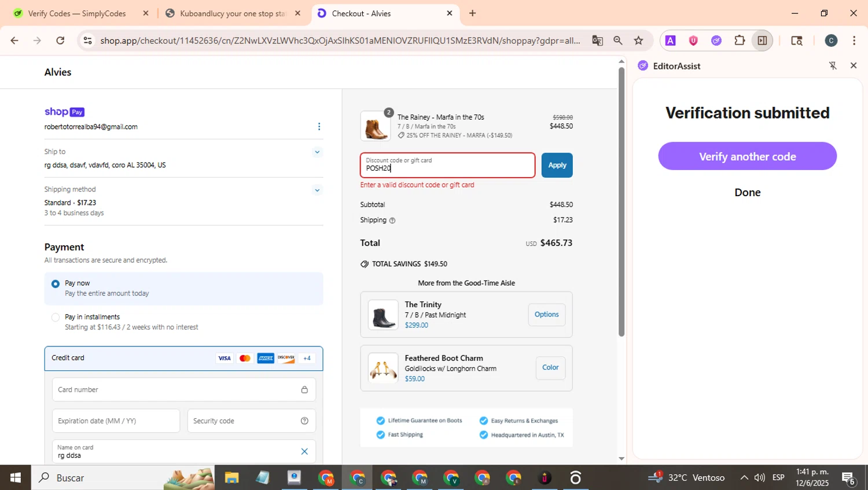Show the security code help tooltip
This screenshot has width=868, height=490.
304,421
